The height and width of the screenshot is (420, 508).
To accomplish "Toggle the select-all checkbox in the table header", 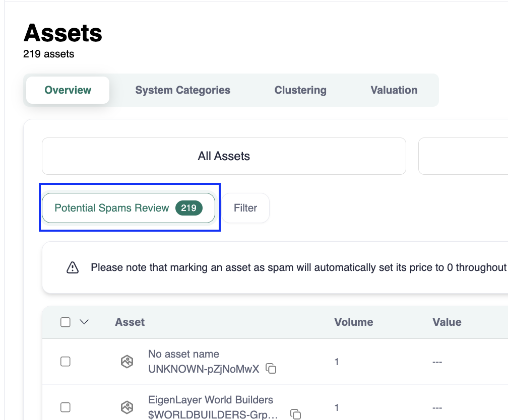I will [x=66, y=322].
